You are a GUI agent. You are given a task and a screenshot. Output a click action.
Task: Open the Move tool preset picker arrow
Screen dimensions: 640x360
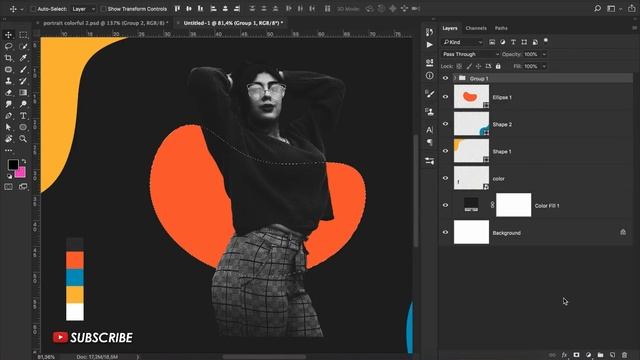point(22,9)
